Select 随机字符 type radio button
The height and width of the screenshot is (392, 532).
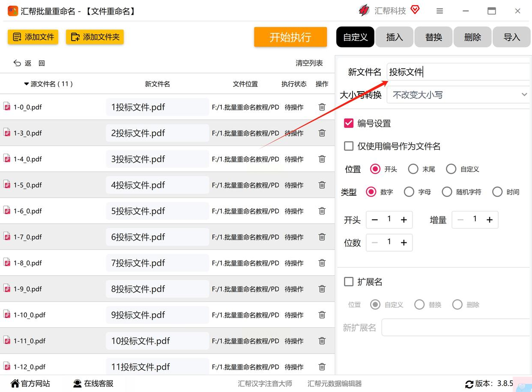point(447,192)
